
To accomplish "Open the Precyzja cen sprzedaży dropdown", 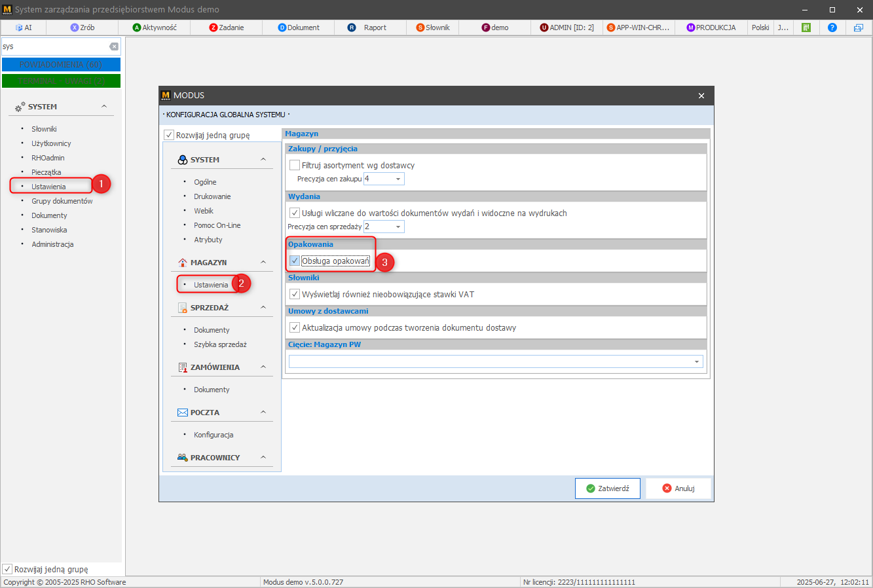I will tap(398, 227).
